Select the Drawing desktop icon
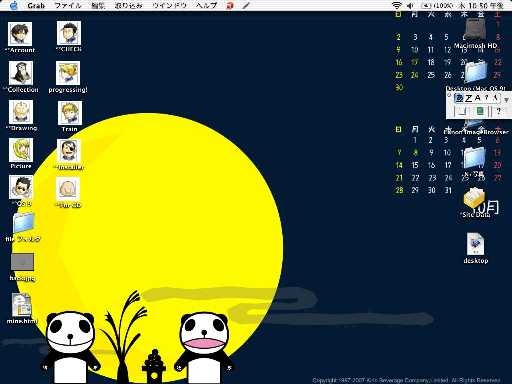This screenshot has width=512, height=384. pyautogui.click(x=21, y=112)
